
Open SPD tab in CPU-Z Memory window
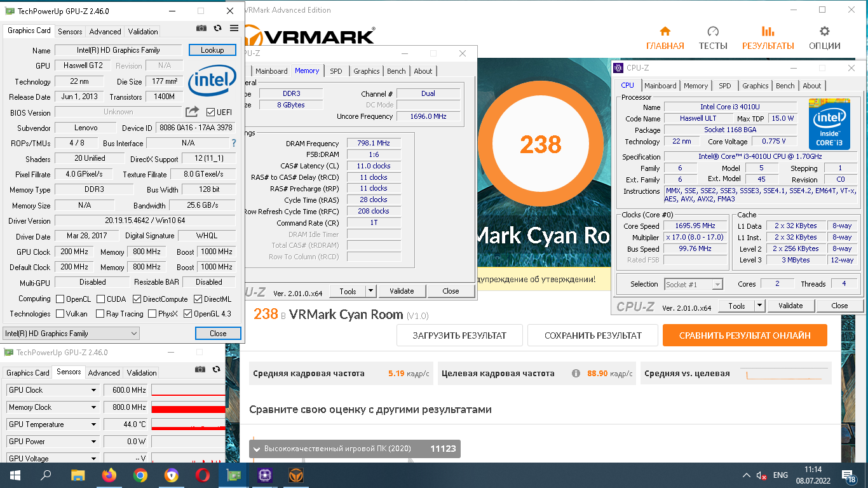(x=336, y=71)
